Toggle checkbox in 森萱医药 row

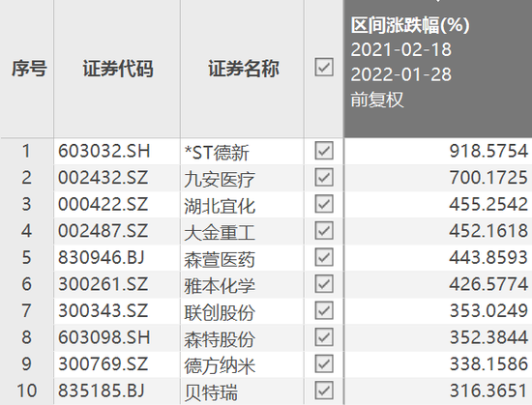324,257
